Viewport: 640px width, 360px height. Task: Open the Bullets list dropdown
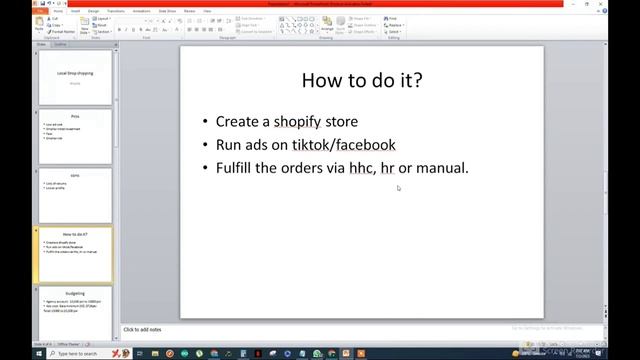click(190, 21)
